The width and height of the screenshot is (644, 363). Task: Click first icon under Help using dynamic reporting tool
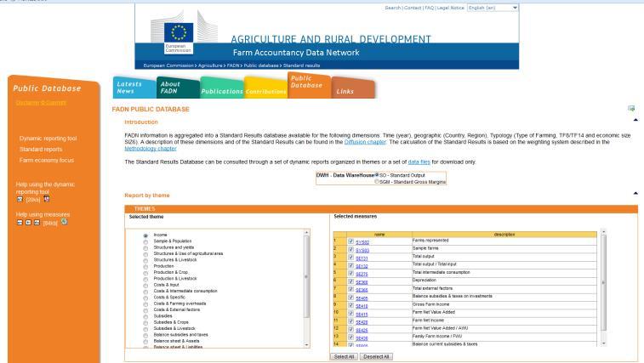tap(20, 200)
